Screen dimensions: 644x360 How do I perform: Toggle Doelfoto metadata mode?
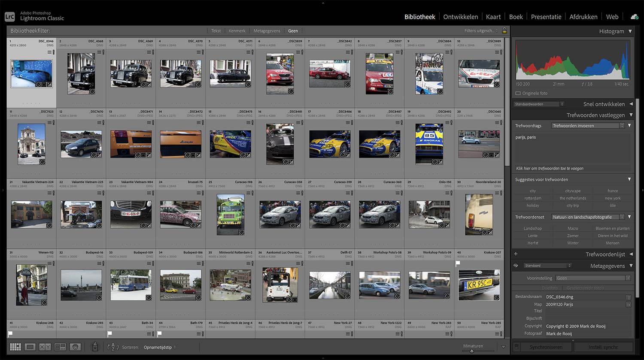550,288
